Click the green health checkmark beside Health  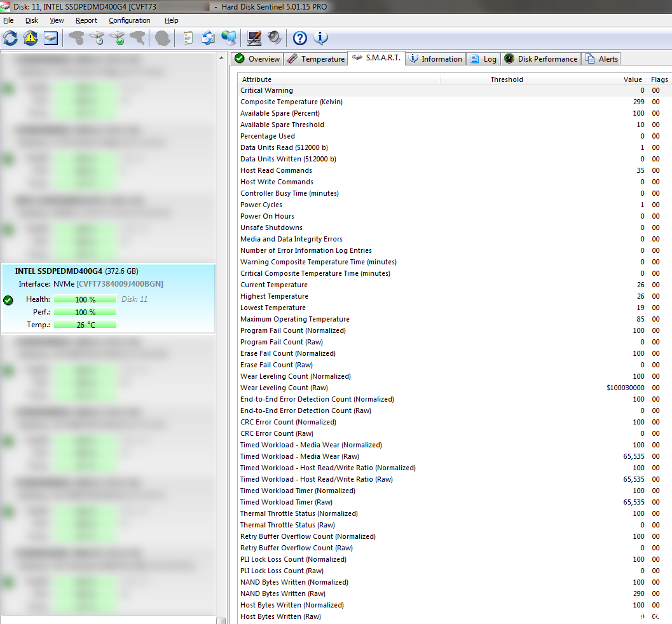[x=8, y=300]
